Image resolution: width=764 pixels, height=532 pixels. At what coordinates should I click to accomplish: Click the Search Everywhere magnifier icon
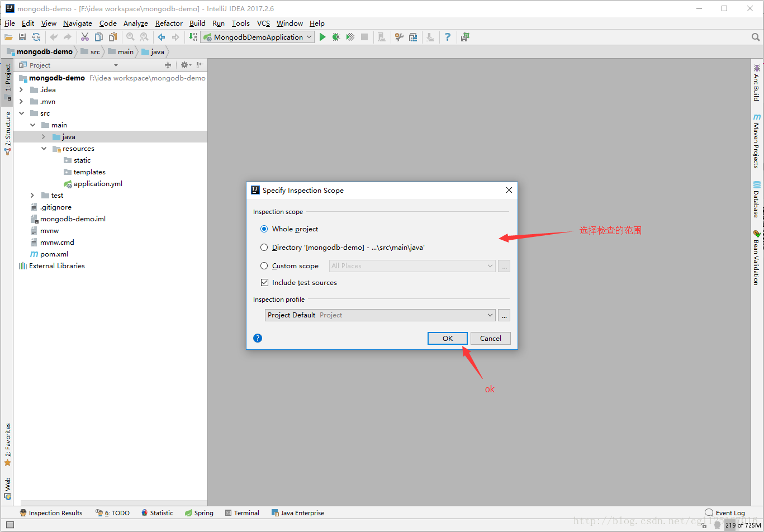(x=756, y=37)
